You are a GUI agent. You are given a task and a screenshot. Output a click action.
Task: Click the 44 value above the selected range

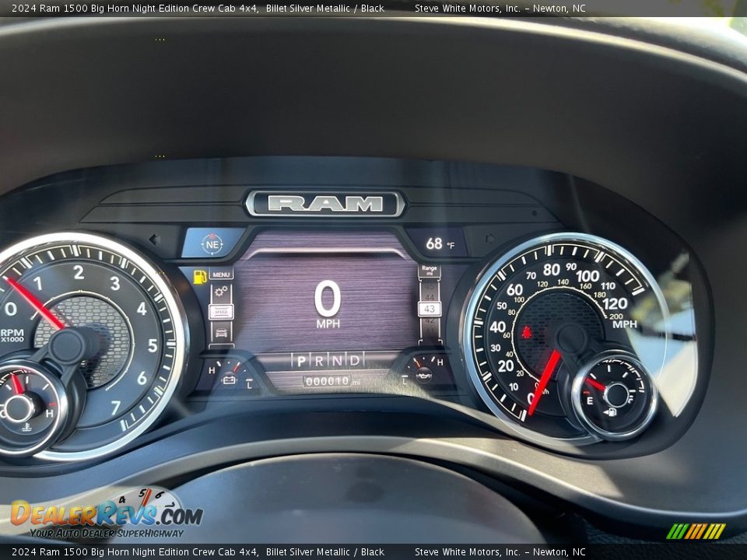pos(430,297)
